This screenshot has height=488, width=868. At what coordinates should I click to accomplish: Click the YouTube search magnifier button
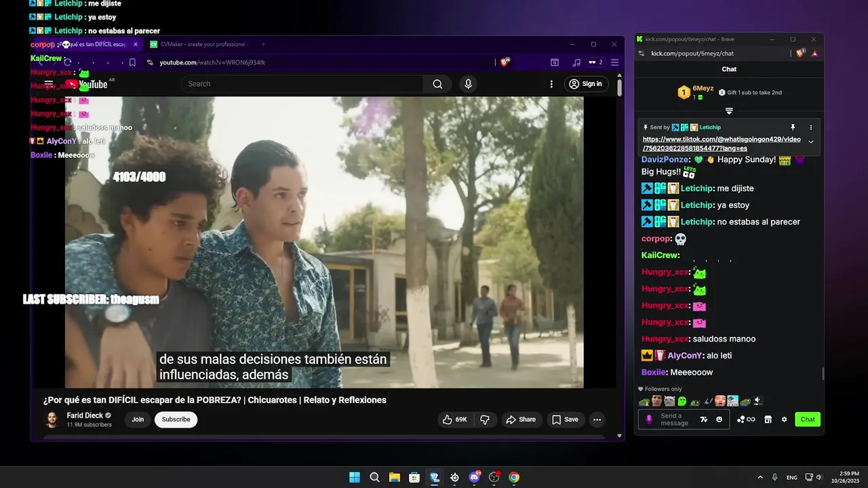(x=437, y=84)
